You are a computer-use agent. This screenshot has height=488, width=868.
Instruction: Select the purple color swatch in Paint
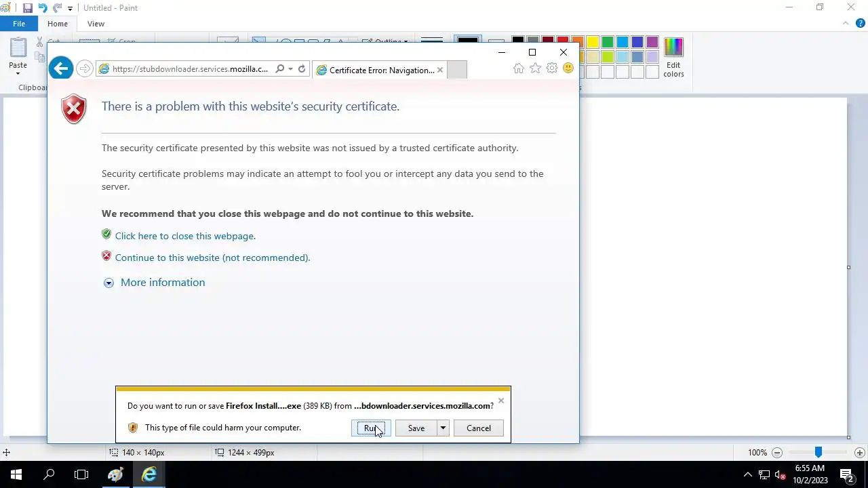point(652,42)
